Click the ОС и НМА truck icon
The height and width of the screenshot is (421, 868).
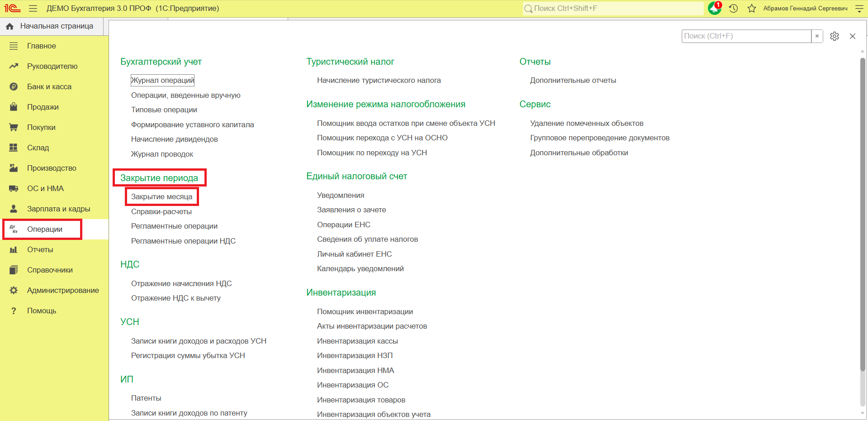tap(14, 188)
